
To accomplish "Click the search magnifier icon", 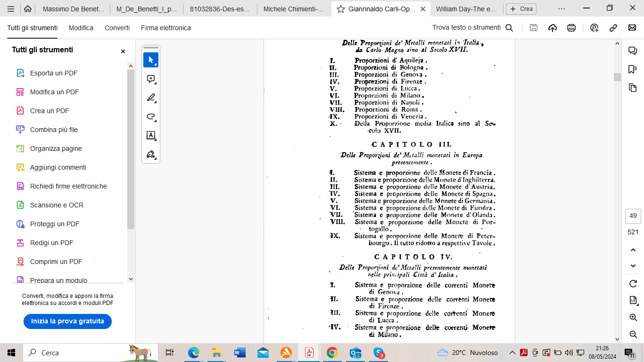I will click(x=509, y=28).
